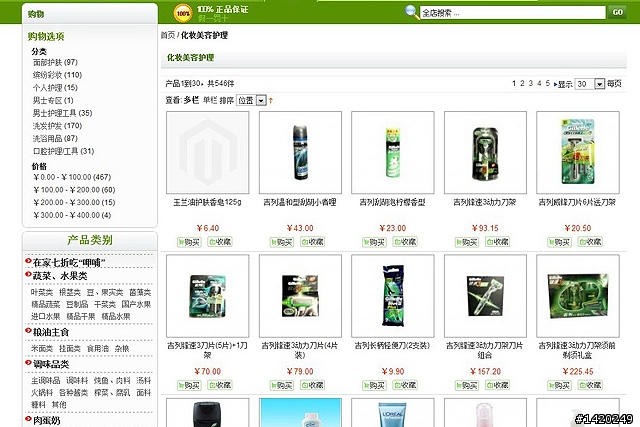Go to results page 3

(531, 83)
